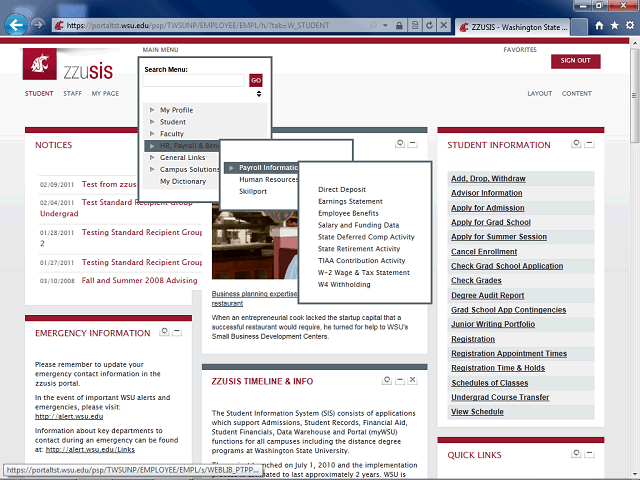Refresh the Student Information pagelet

point(575,144)
